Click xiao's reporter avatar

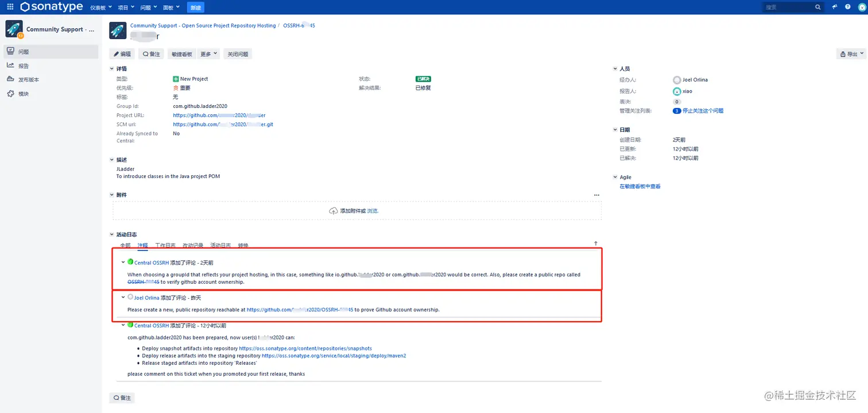coord(677,91)
